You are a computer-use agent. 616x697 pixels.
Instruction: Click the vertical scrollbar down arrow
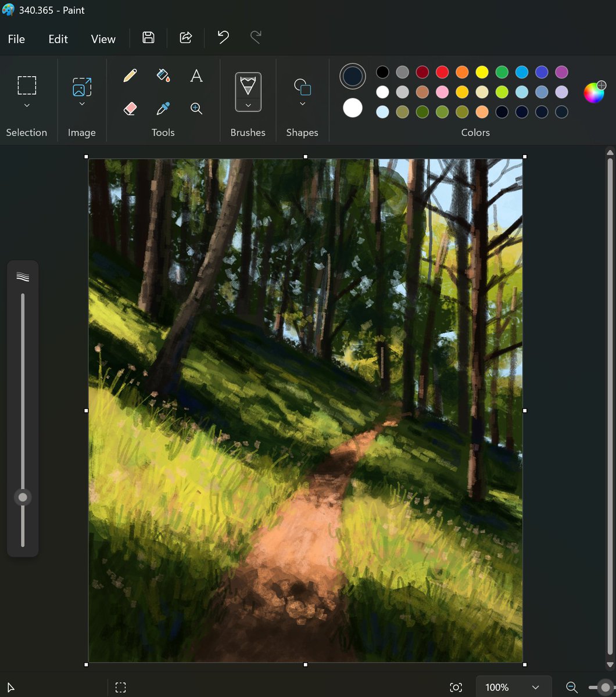tap(610, 665)
